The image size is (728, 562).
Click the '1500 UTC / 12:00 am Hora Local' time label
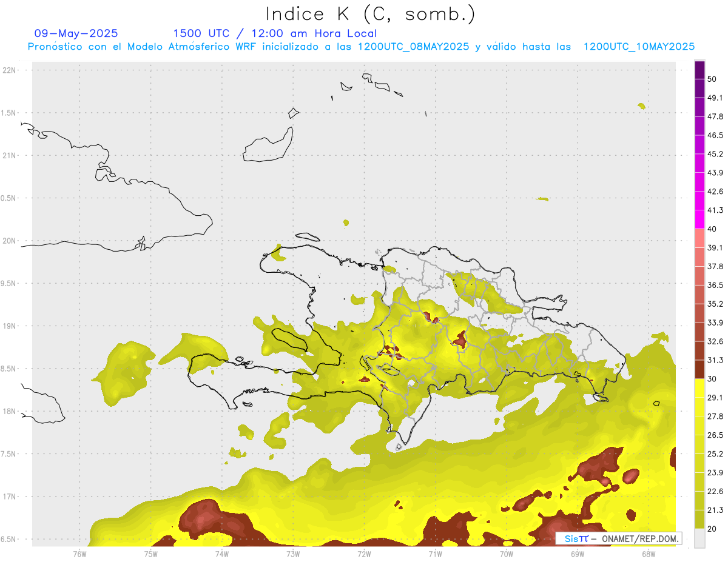point(275,34)
